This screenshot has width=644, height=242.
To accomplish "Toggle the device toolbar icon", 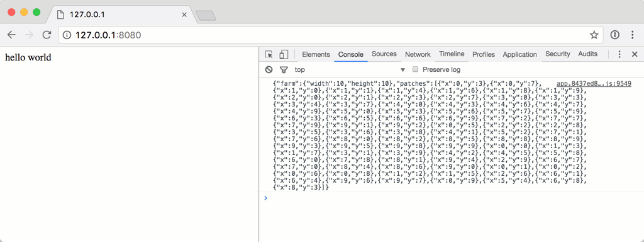I will tap(284, 54).
